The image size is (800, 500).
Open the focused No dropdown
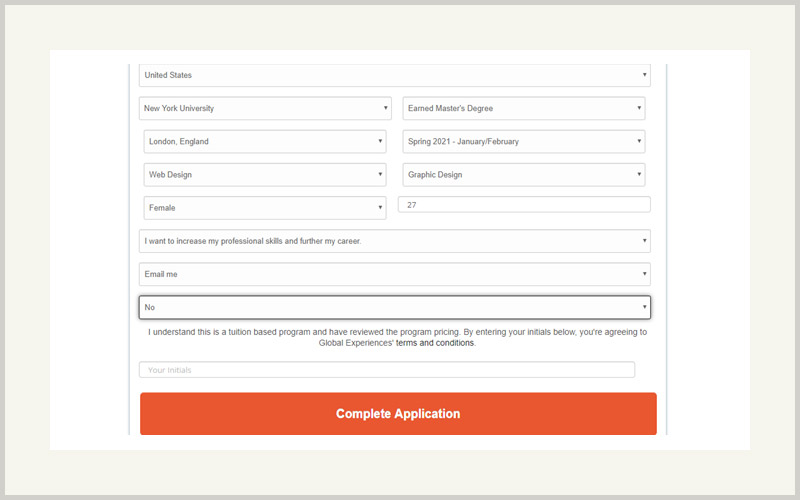[394, 307]
